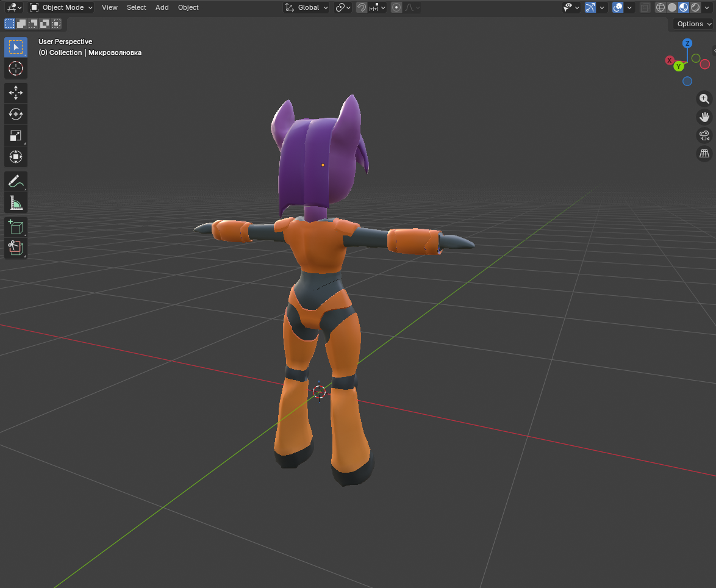Click the X axis gizmo circle
Viewport: 716px width, 588px height.
670,60
